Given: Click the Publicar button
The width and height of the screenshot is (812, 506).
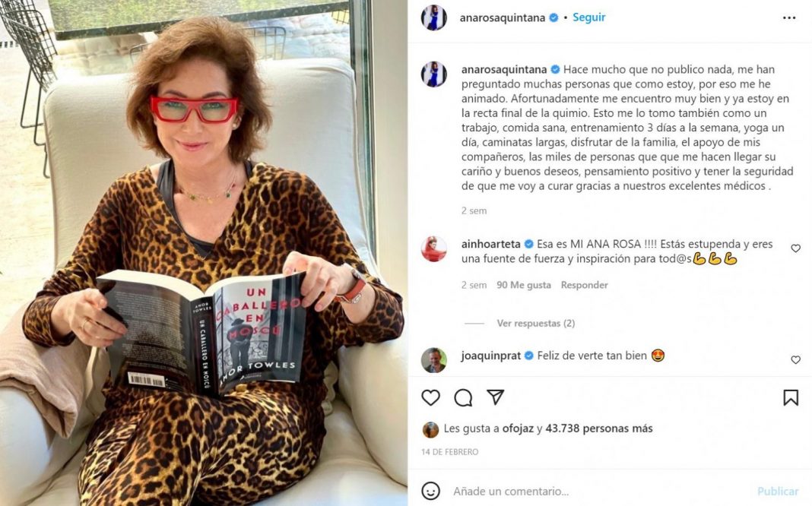Looking at the screenshot, I should [778, 491].
